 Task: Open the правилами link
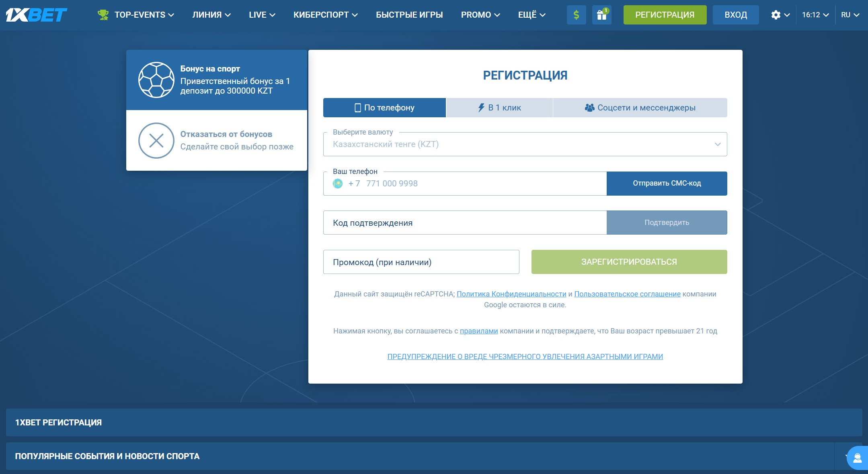[x=479, y=331]
